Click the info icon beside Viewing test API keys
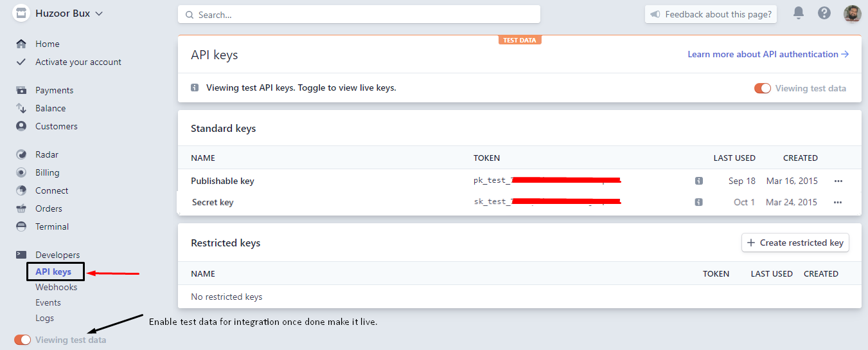The height and width of the screenshot is (350, 868). pyautogui.click(x=195, y=87)
